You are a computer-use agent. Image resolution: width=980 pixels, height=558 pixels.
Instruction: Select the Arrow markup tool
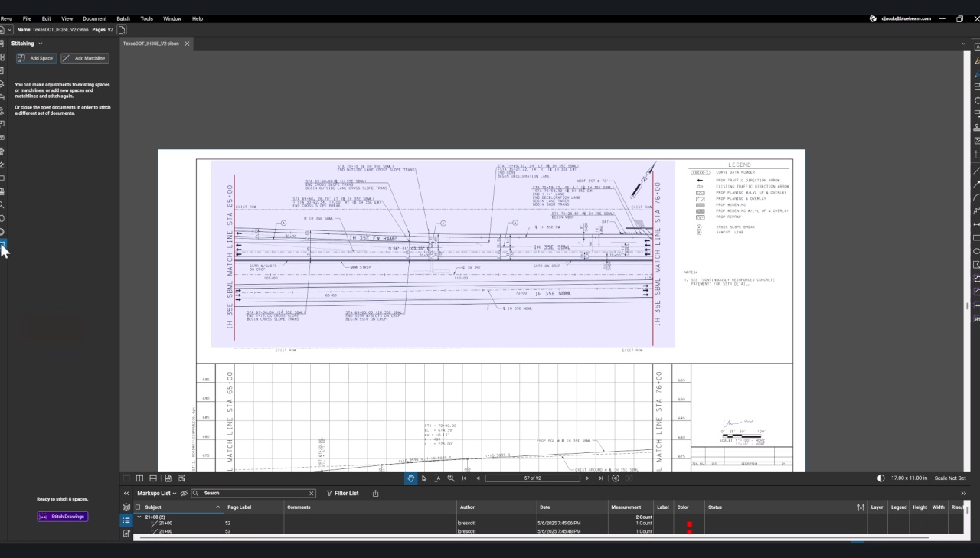coord(977,183)
